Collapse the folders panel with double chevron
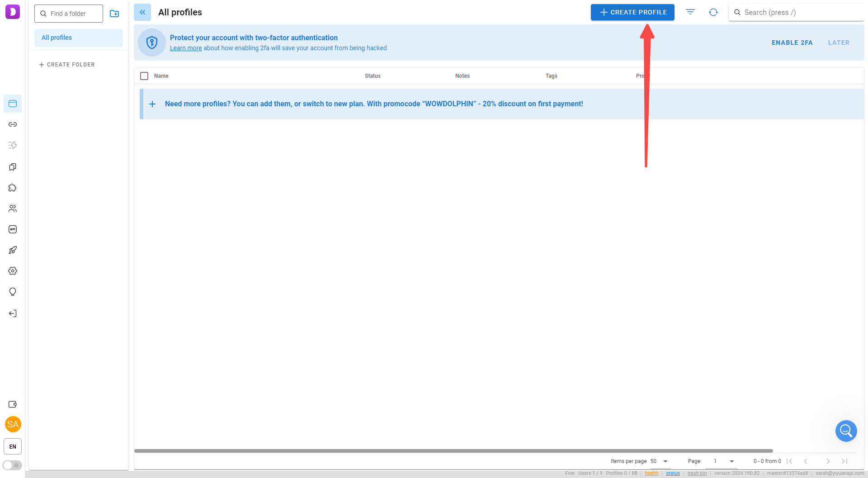Screen dimensions: 868x478 point(142,12)
